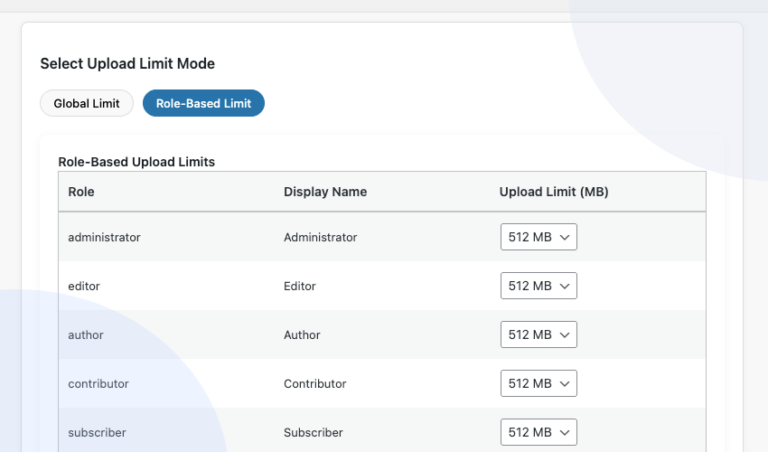The image size is (768, 452).
Task: Open the contributor upload limit dropdown
Action: (x=538, y=383)
